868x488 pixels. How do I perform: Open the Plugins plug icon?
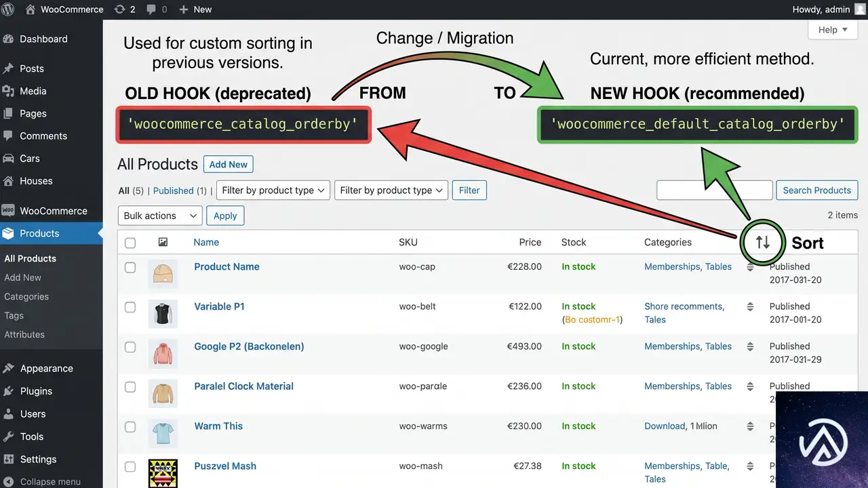[x=8, y=391]
